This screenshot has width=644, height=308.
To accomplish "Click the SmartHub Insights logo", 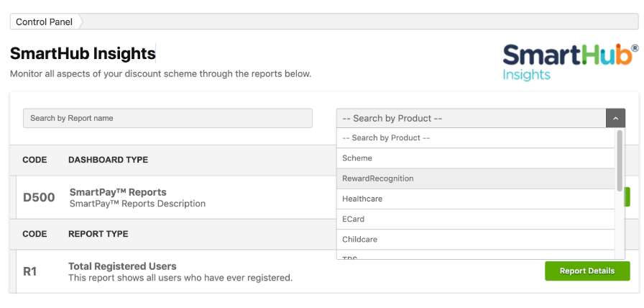I will (x=571, y=62).
